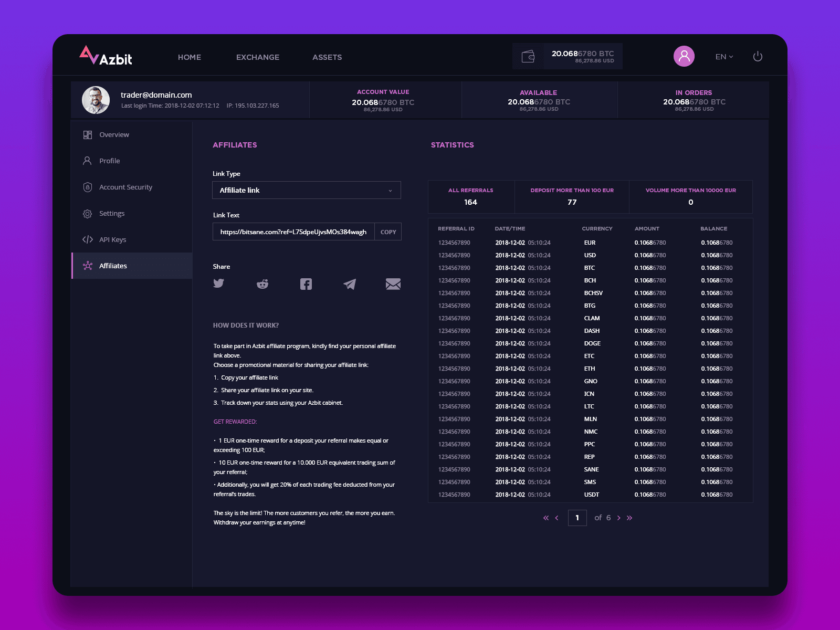The image size is (840, 630).
Task: Share affiliate link via Telegram
Action: click(350, 284)
